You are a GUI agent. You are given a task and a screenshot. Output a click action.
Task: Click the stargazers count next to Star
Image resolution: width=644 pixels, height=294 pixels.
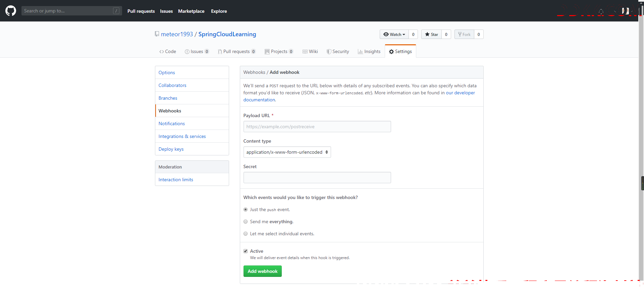coord(446,34)
